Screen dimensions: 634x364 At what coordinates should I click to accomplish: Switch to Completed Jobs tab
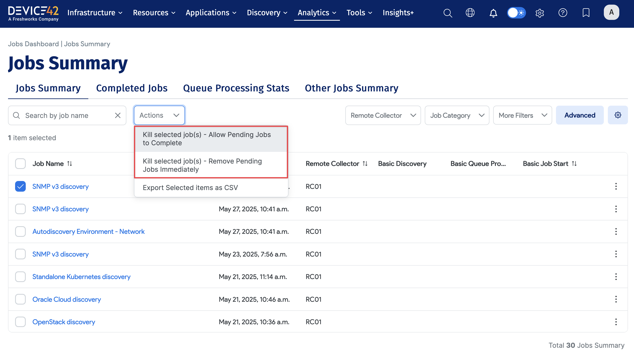pos(132,88)
